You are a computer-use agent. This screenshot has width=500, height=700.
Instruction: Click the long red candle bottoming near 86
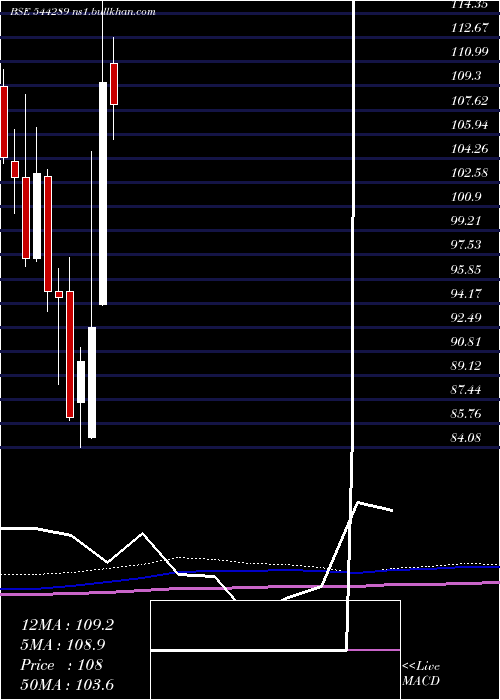coord(70,354)
